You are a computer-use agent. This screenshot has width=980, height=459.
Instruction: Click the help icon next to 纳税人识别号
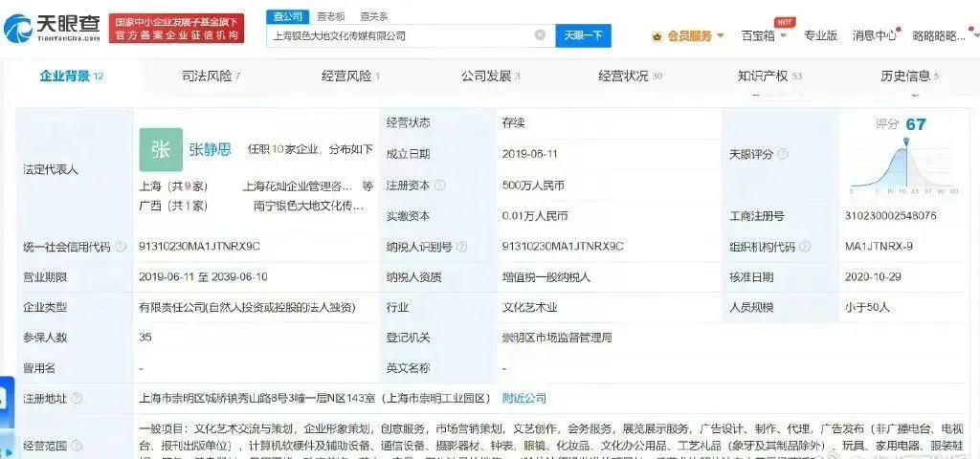(462, 247)
